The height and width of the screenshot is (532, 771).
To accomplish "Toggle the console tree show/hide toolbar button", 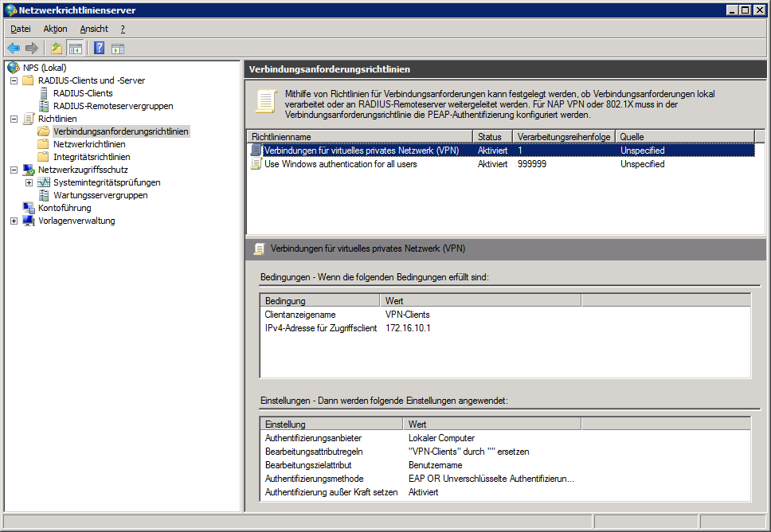I will [x=75, y=48].
